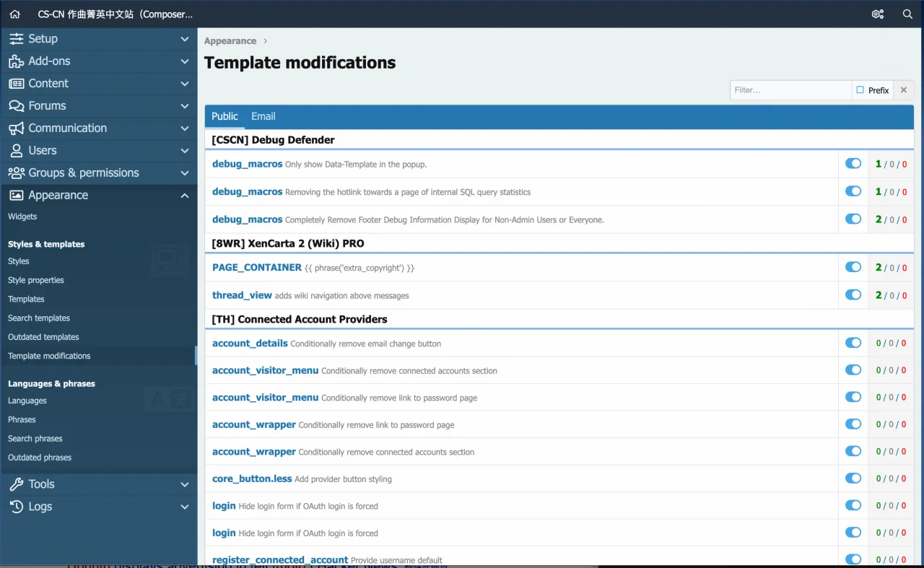Image resolution: width=924 pixels, height=568 pixels.
Task: Clear the filter with the X button
Action: pos(903,90)
